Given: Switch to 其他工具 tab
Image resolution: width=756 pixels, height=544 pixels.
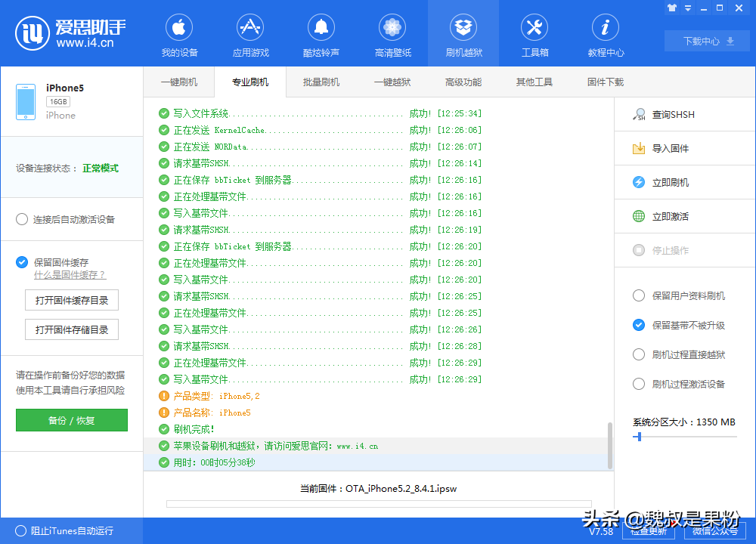Looking at the screenshot, I should [534, 82].
